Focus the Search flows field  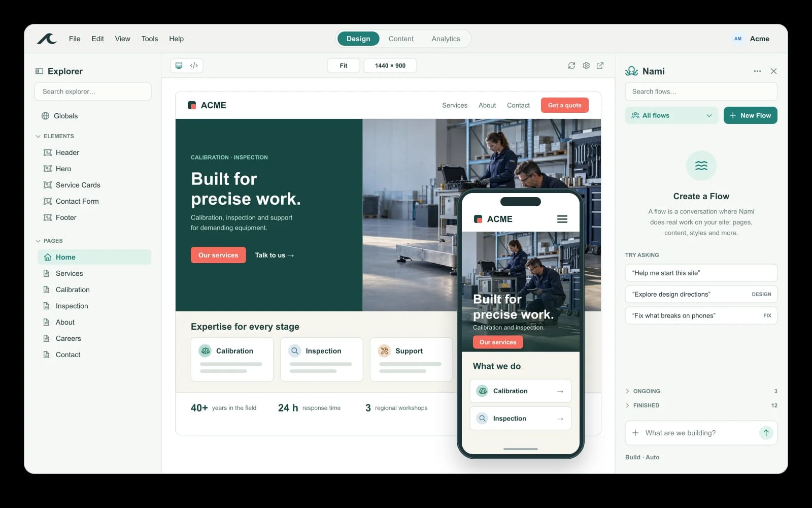[x=701, y=91]
